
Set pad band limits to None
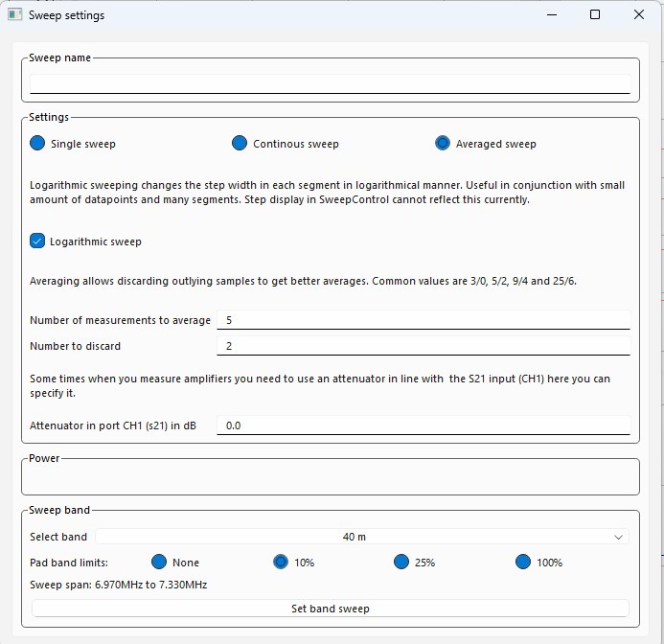[159, 563]
